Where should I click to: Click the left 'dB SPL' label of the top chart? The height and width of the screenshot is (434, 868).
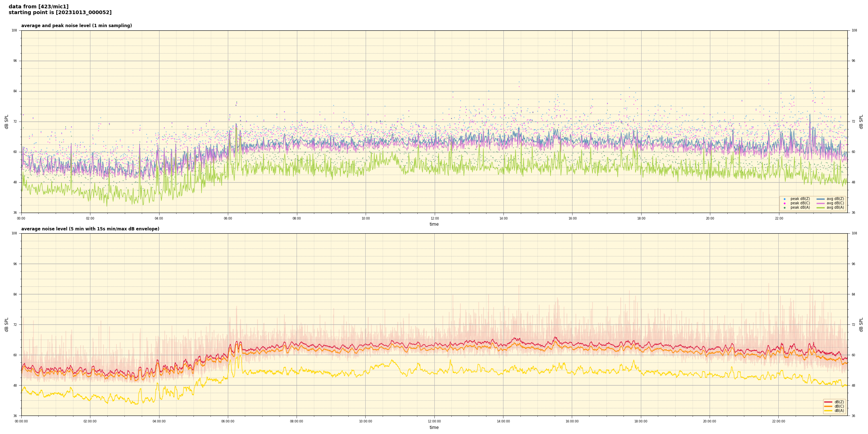point(7,122)
